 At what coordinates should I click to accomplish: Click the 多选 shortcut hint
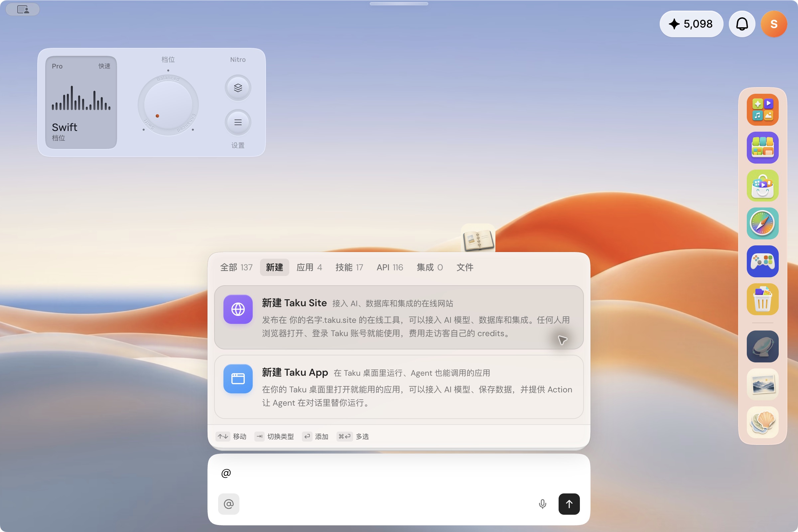(x=353, y=436)
